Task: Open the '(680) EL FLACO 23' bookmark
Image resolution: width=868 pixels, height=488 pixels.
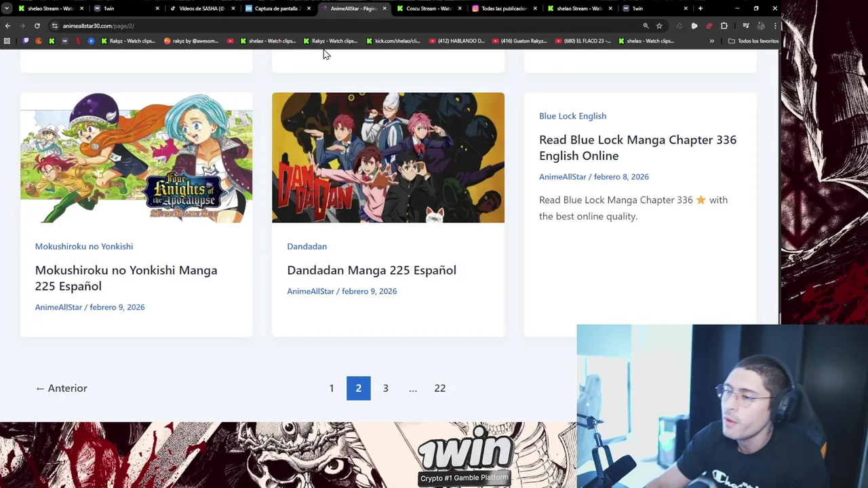Action: (583, 41)
